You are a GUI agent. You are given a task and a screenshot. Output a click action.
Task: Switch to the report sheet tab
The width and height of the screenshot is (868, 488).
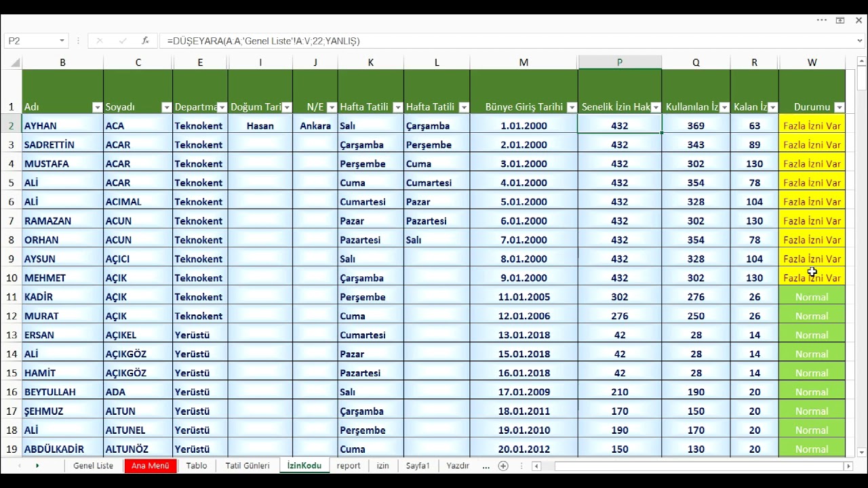click(x=349, y=466)
